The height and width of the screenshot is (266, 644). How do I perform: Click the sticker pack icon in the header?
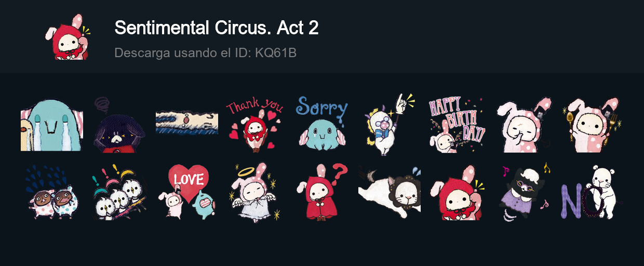click(x=68, y=36)
